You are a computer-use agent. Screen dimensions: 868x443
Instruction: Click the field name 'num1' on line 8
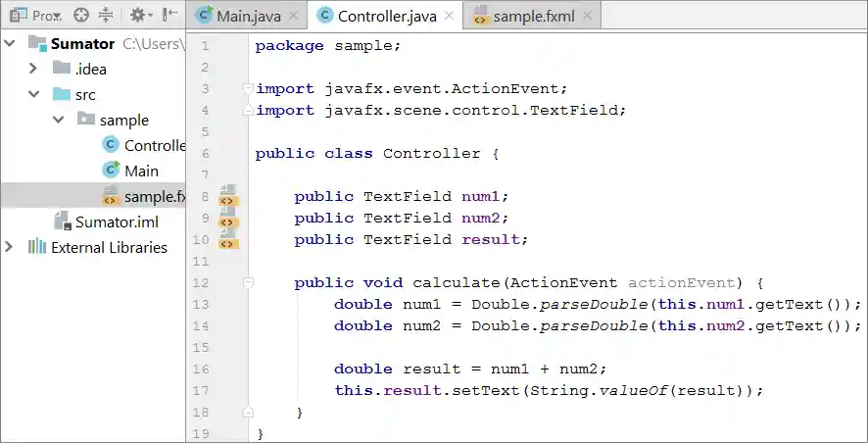(x=480, y=197)
